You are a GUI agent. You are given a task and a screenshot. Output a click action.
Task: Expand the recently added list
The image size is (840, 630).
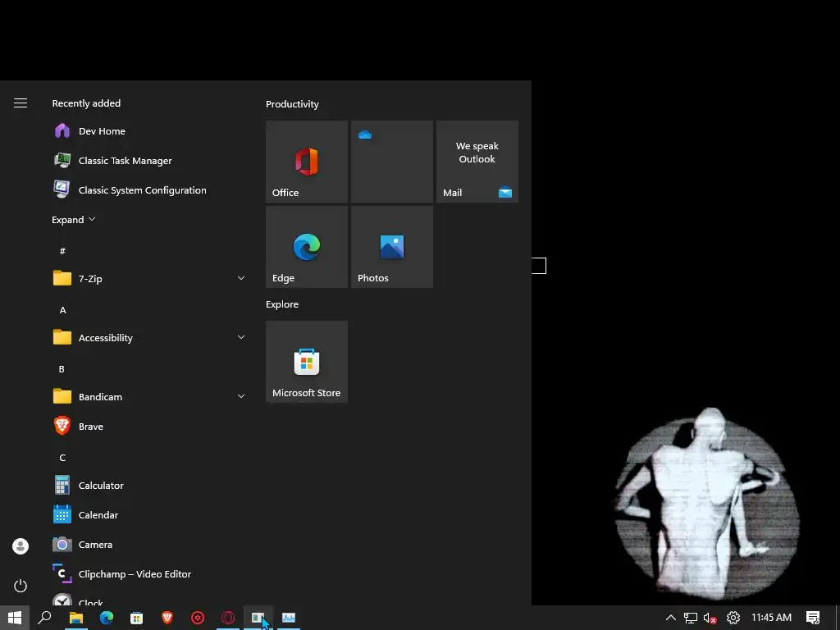(x=73, y=220)
